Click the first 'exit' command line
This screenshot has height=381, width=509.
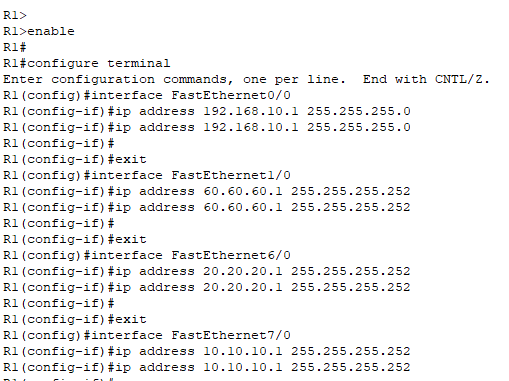pyautogui.click(x=75, y=159)
